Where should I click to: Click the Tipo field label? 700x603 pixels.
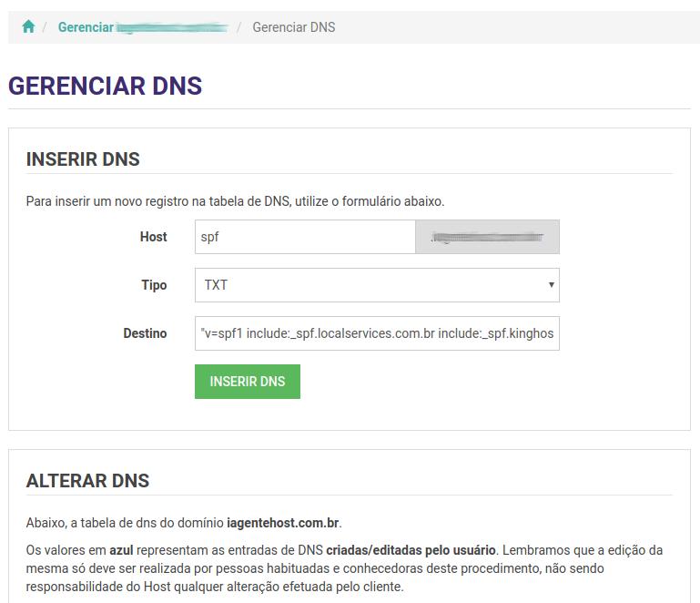pos(154,285)
